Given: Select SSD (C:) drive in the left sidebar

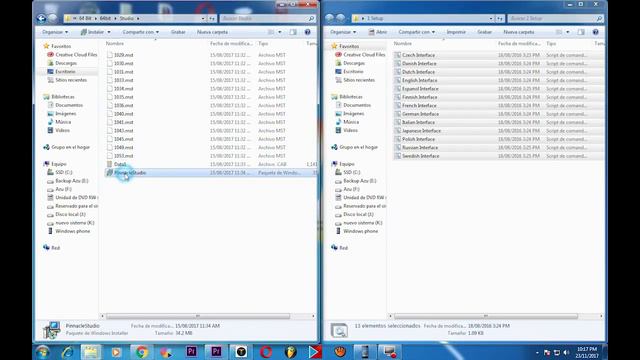Looking at the screenshot, I should pyautogui.click(x=64, y=172).
